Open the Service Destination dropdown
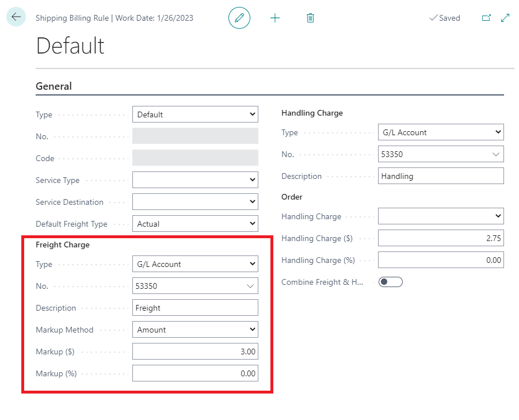 pos(195,202)
